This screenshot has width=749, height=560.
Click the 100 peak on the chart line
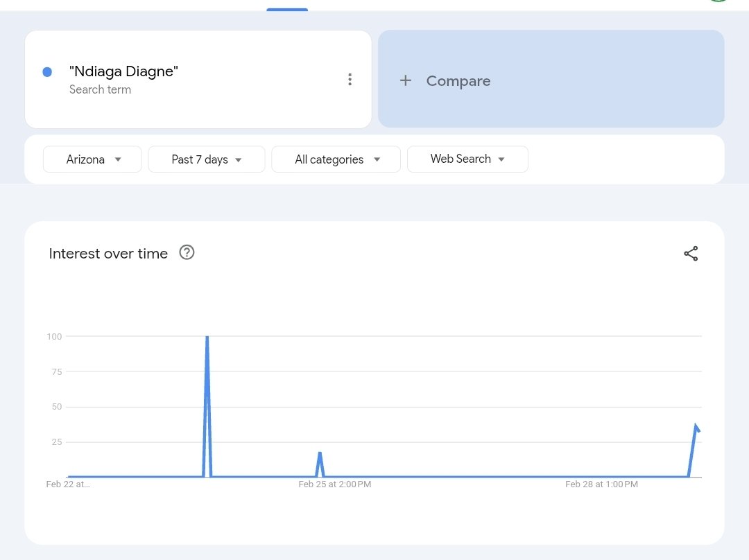(207, 337)
